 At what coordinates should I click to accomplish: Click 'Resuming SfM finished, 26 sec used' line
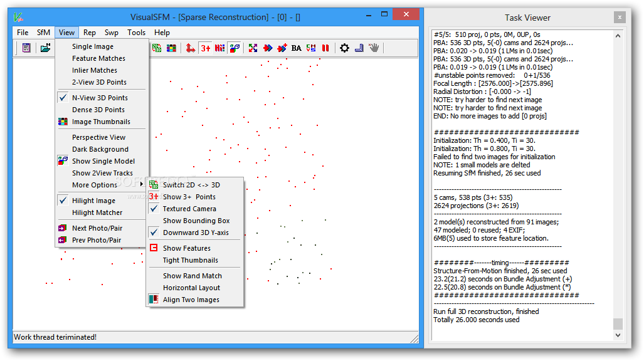click(x=487, y=173)
